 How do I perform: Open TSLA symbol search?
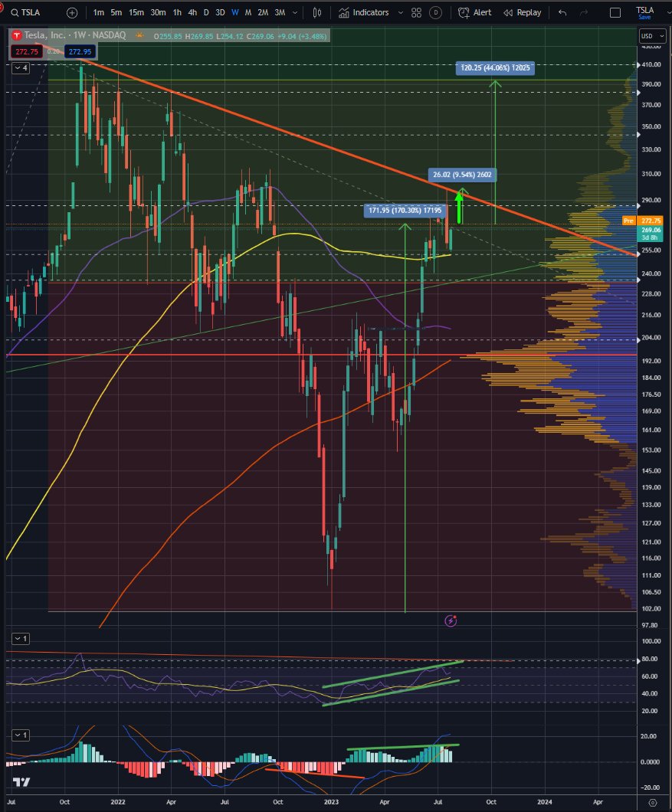[26, 12]
